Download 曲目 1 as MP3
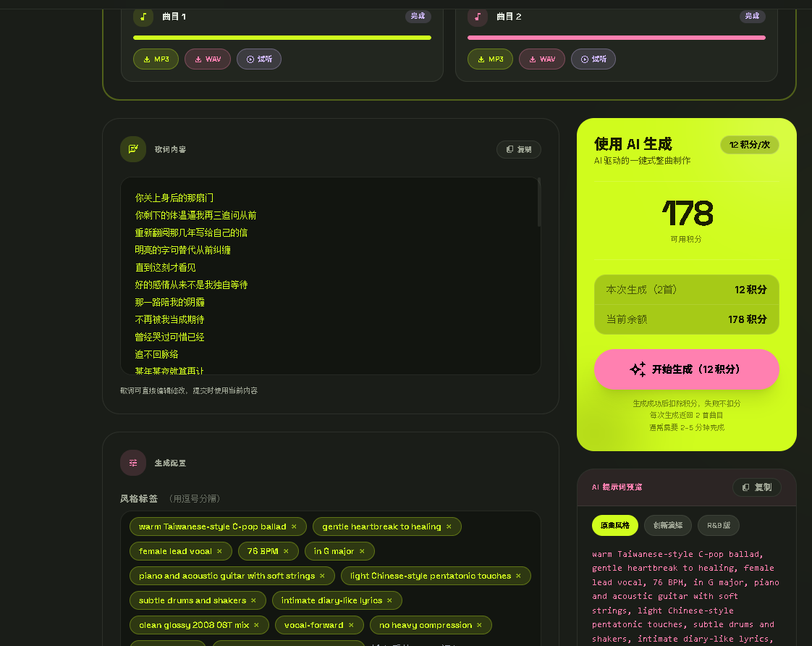 point(156,59)
